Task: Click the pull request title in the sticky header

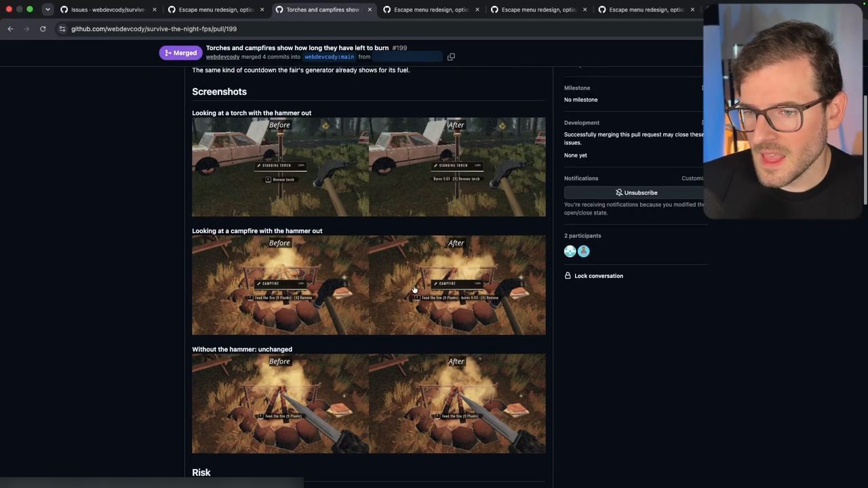Action: tap(297, 48)
